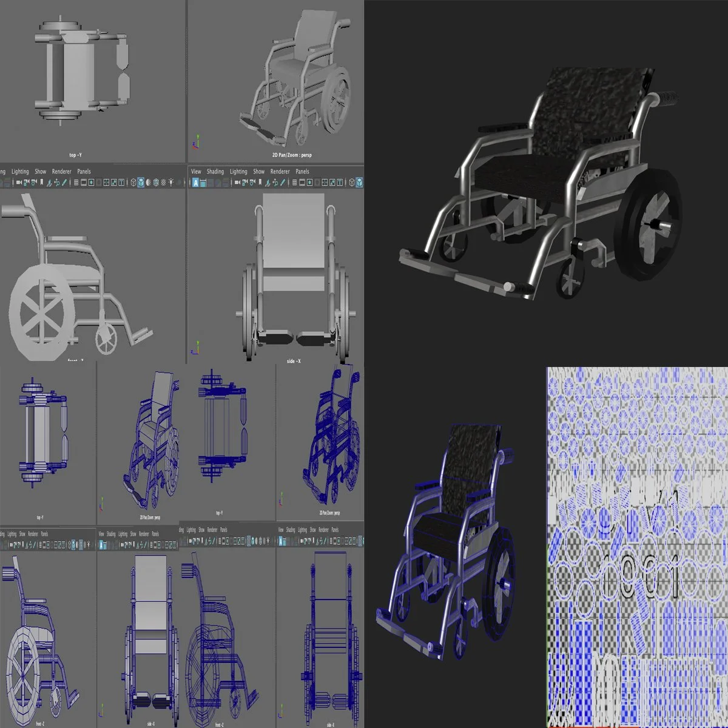Viewport: 728px width, 728px height.
Task: Open the Renderer menu in the shaded side-profile wheelchair panel
Action: coord(61,172)
